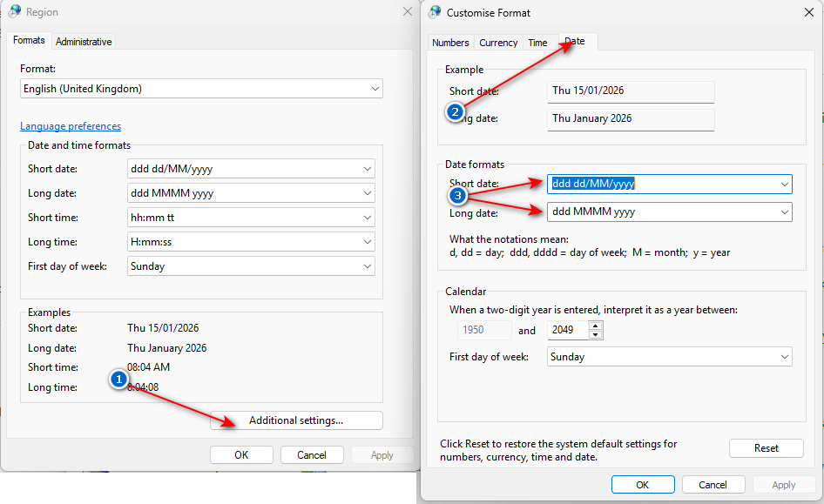
Task: Click the Region window globe icon
Action: pos(15,11)
